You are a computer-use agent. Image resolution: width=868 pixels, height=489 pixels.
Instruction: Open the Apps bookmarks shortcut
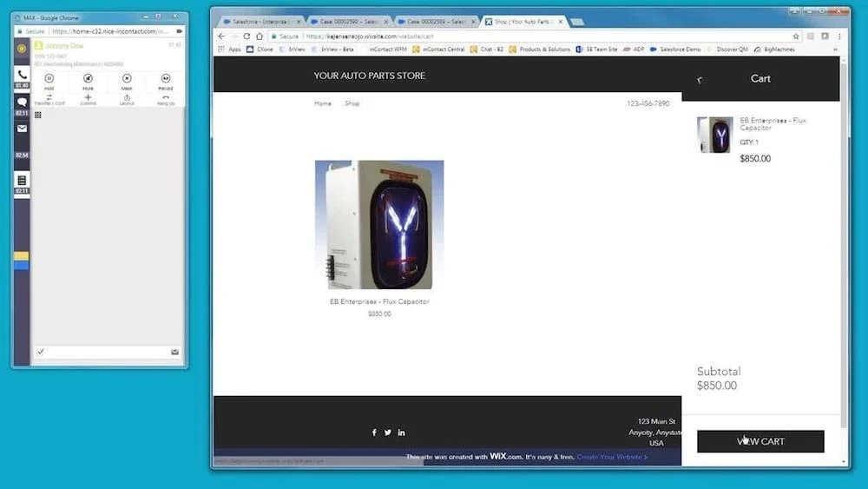tap(230, 50)
